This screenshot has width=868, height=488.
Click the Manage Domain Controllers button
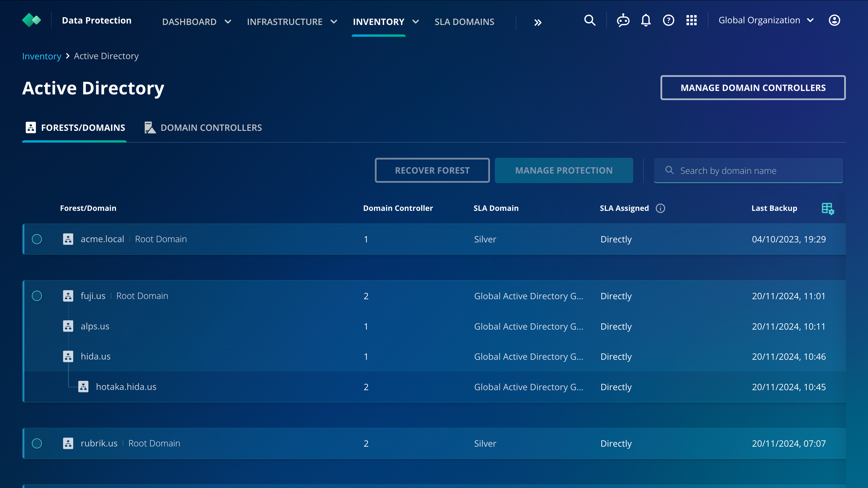tap(753, 88)
